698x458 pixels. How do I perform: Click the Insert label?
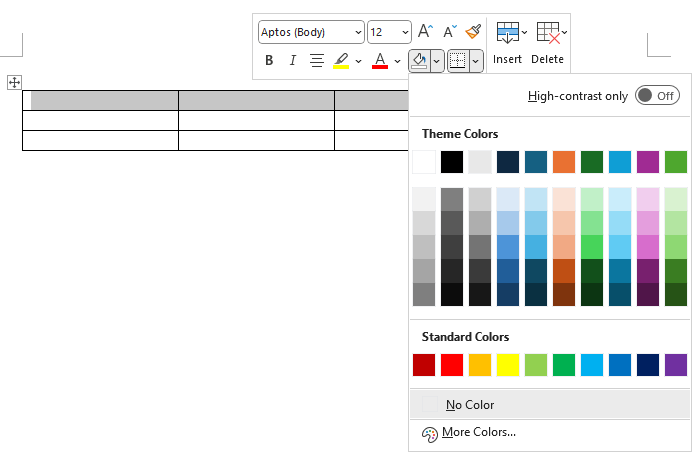(x=507, y=59)
